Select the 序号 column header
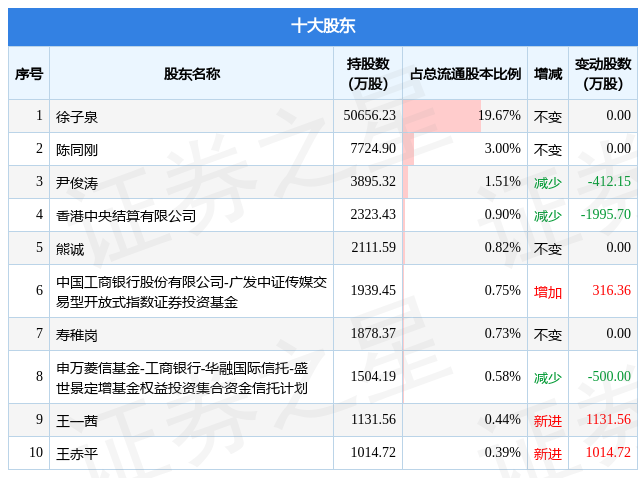This screenshot has height=478, width=638. pos(29,73)
